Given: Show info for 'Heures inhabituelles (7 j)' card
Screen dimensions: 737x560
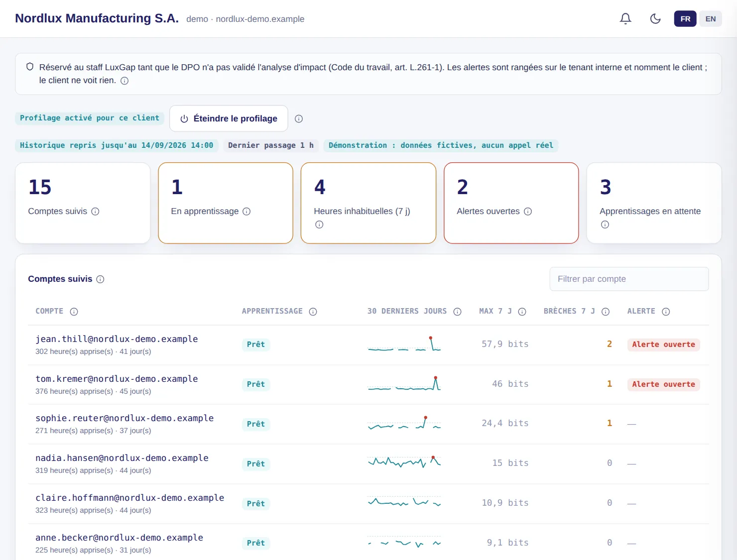Looking at the screenshot, I should click(x=319, y=224).
